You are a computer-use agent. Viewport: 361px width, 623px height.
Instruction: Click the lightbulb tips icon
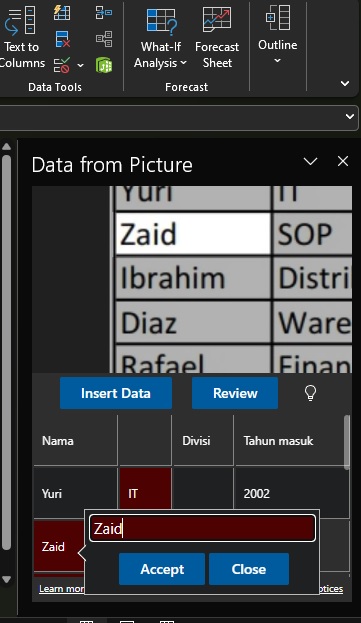[310, 393]
